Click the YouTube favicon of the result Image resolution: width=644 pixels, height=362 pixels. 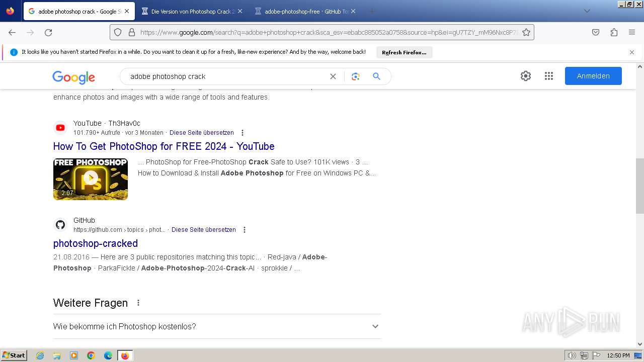(x=60, y=128)
